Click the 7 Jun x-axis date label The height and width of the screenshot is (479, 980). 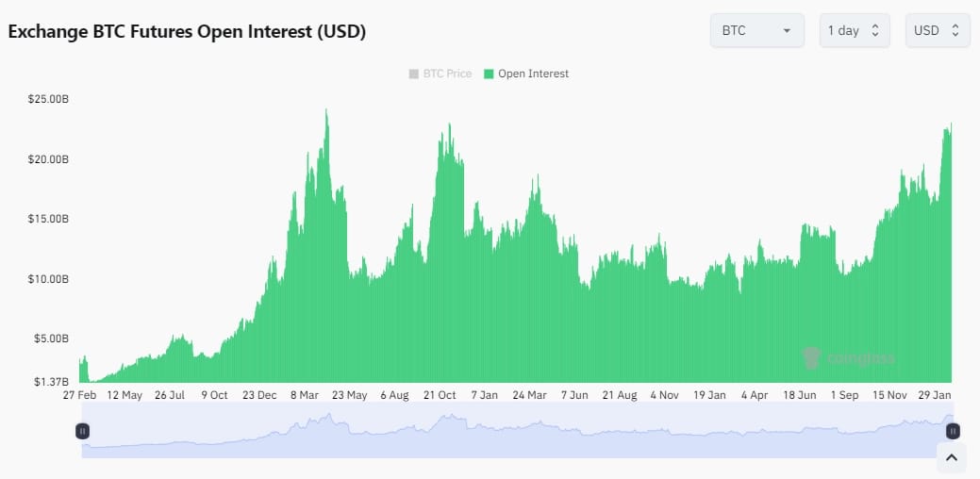[573, 395]
